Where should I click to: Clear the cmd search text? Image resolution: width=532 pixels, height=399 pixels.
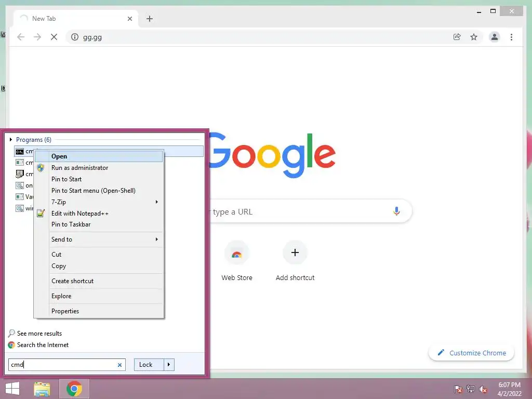119,365
